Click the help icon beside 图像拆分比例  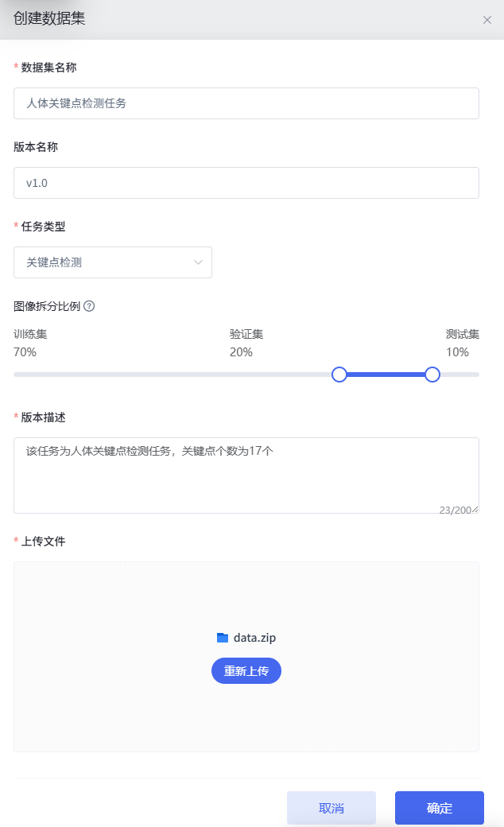coord(89,306)
